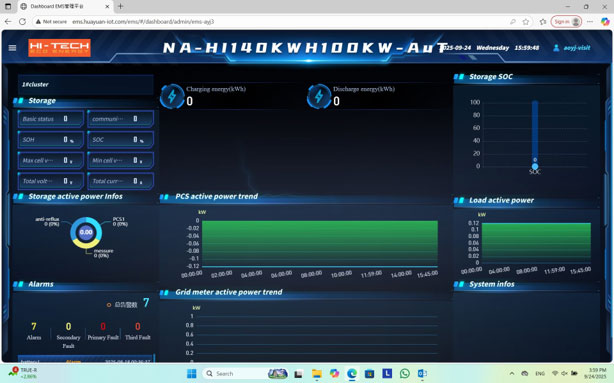Viewport: 614px width, 383px height.
Task: Click the address bar URL
Action: (x=143, y=22)
